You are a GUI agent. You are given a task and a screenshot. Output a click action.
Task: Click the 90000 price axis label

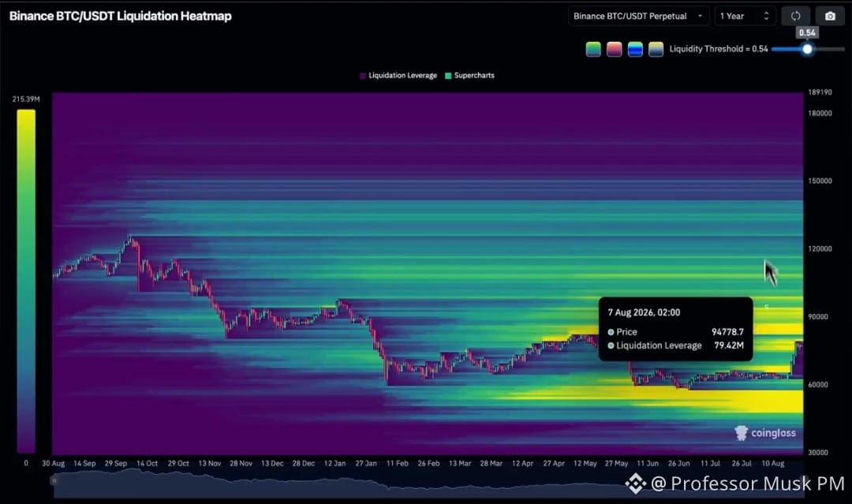[818, 316]
